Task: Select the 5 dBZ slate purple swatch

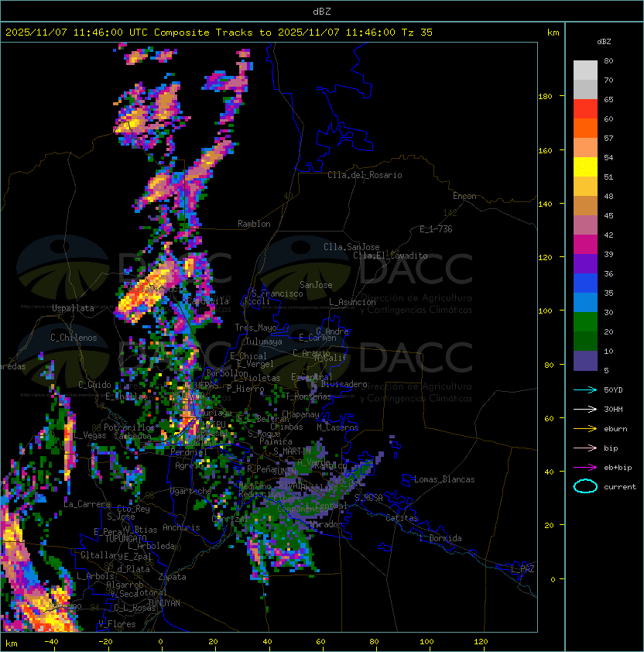Action: pyautogui.click(x=585, y=361)
